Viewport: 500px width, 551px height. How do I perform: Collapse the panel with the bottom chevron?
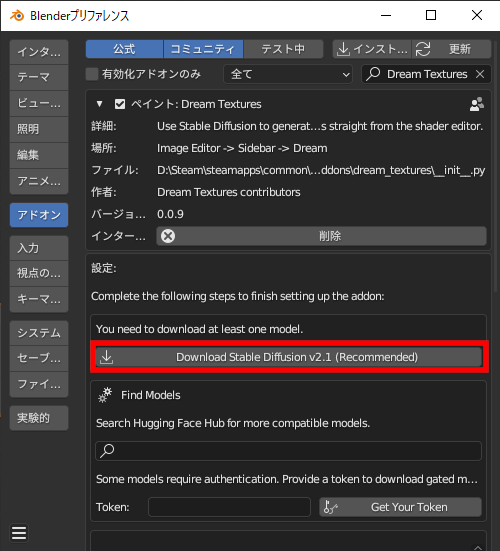478,547
